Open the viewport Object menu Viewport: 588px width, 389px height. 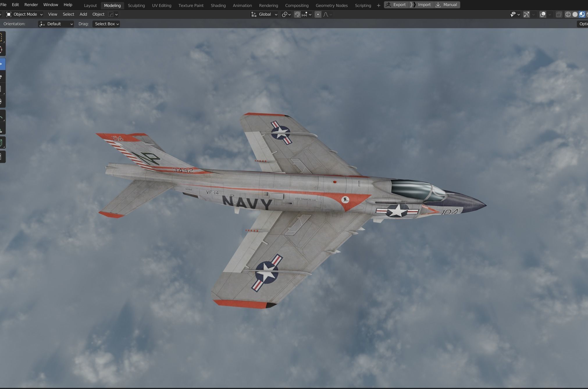coord(98,14)
